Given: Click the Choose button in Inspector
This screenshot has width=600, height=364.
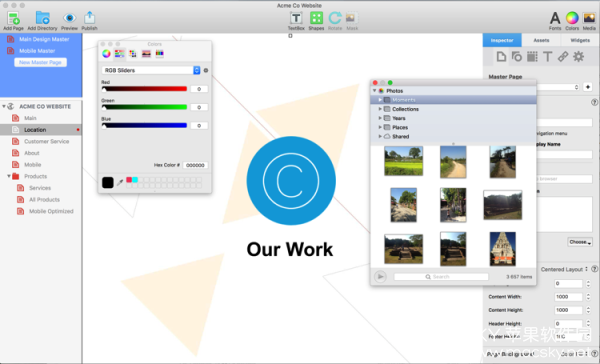Looking at the screenshot, I should coord(580,242).
